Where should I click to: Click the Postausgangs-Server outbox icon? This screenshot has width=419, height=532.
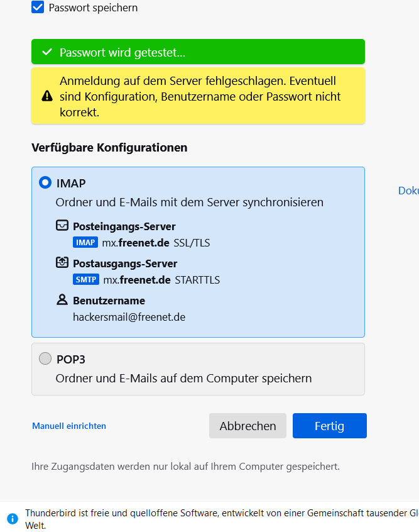62,263
